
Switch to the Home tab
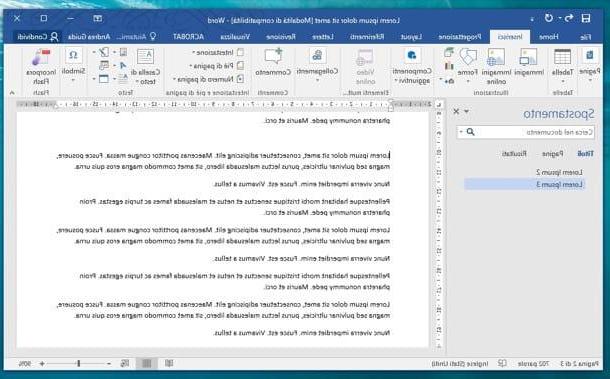(549, 37)
